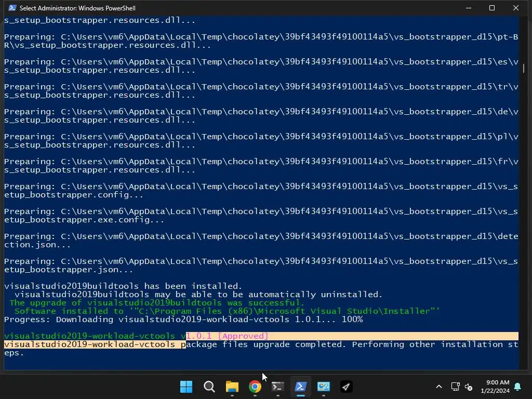Screen dimensions: 532x399
Task: Open the network display tray icon
Action: pyautogui.click(x=455, y=387)
